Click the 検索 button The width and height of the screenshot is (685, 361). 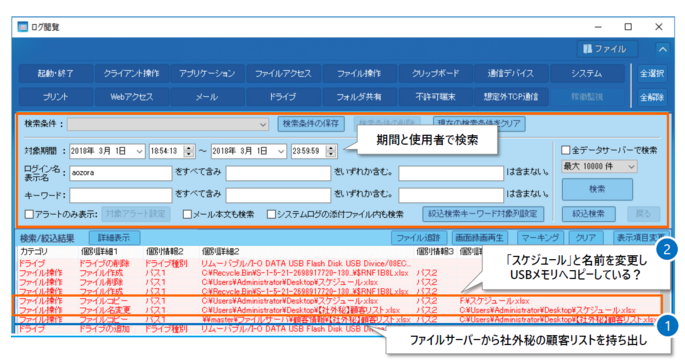point(597,189)
